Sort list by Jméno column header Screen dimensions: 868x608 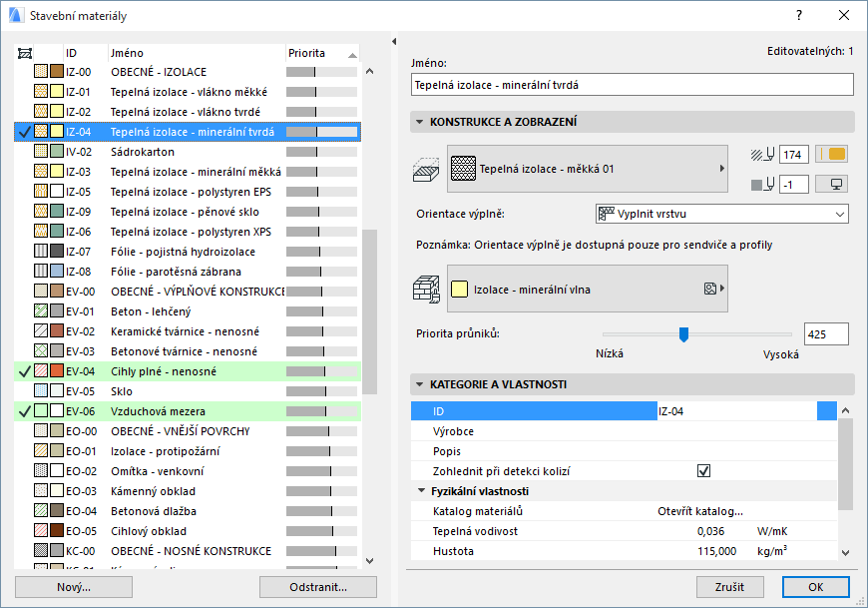[197, 53]
